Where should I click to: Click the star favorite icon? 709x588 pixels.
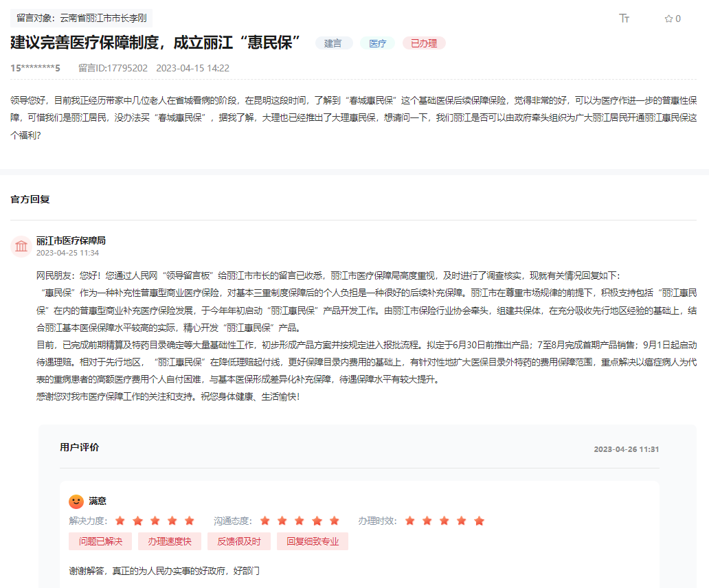[x=668, y=19]
